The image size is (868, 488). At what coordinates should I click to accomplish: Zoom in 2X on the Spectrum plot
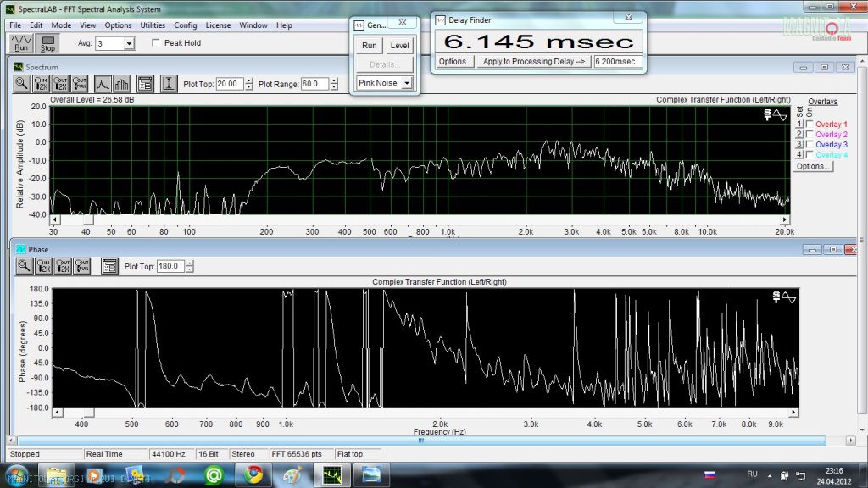coord(41,84)
